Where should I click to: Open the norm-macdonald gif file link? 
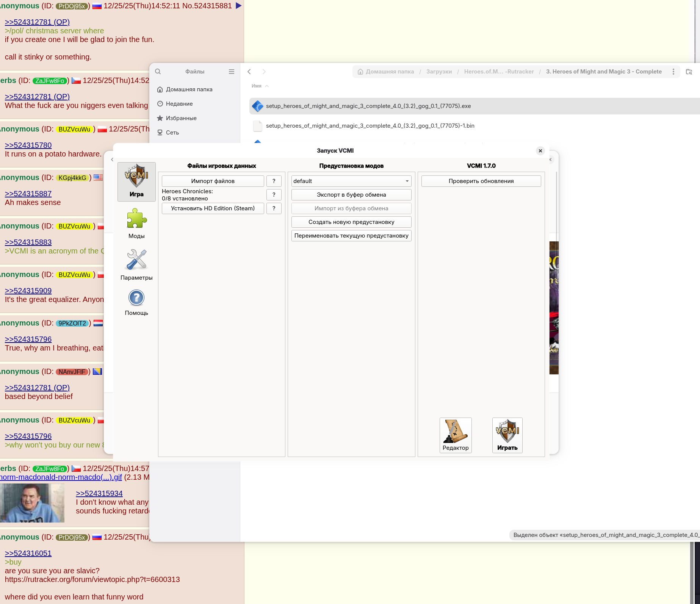pyautogui.click(x=61, y=477)
